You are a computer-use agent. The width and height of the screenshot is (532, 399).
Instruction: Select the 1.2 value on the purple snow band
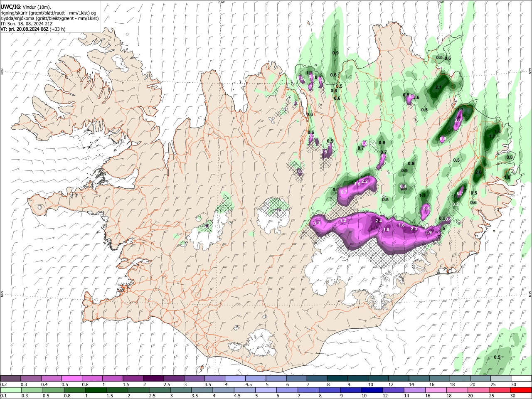click(x=343, y=220)
